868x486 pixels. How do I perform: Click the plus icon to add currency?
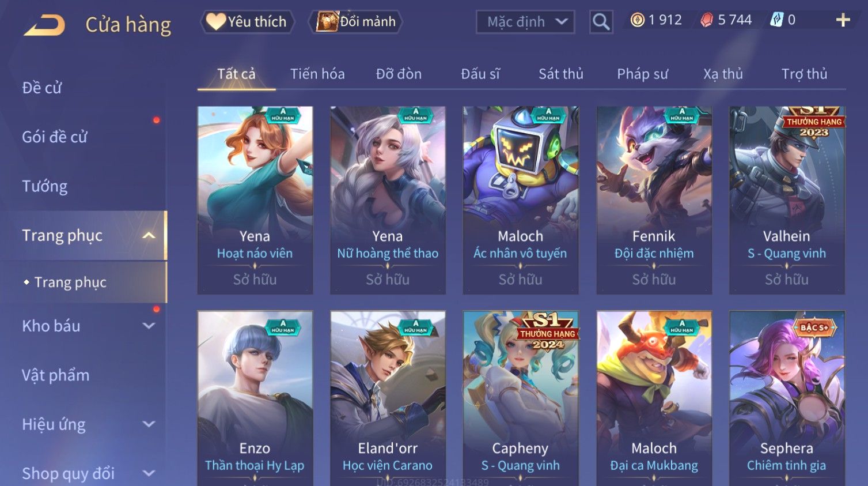[x=843, y=20]
